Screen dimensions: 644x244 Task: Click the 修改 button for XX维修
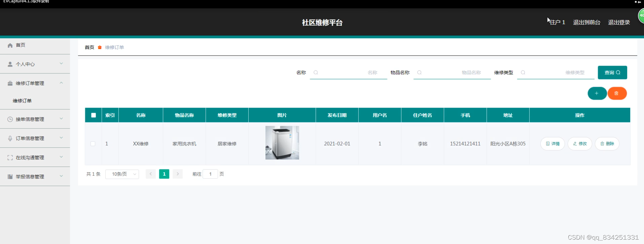(x=580, y=144)
